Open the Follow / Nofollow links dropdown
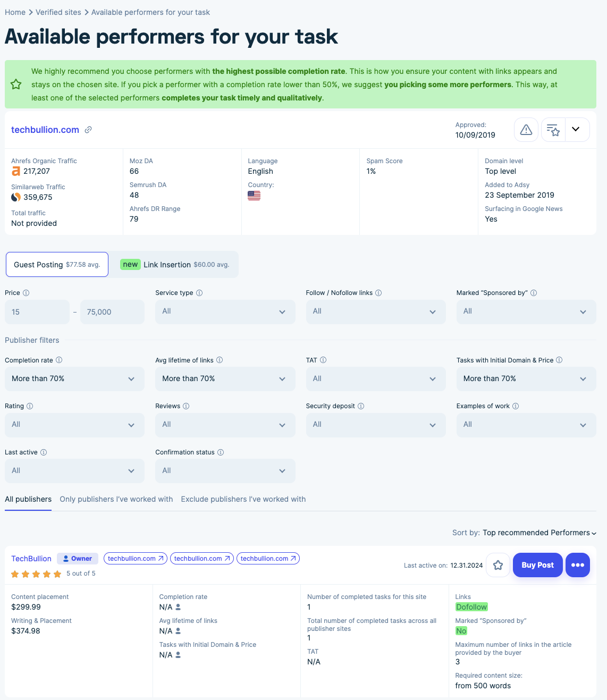 tap(375, 312)
